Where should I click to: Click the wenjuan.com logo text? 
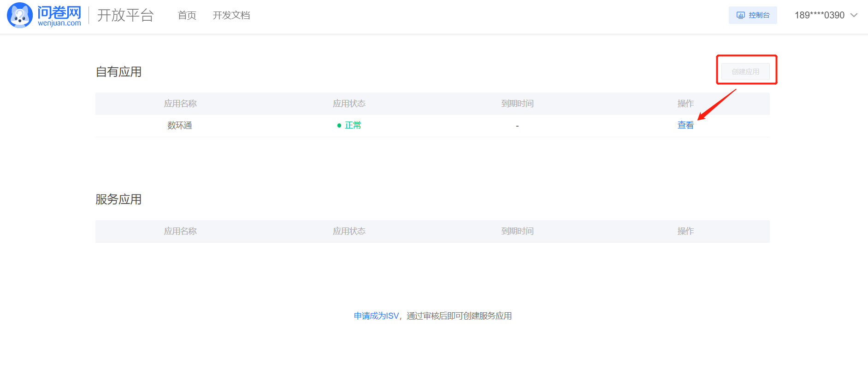59,23
